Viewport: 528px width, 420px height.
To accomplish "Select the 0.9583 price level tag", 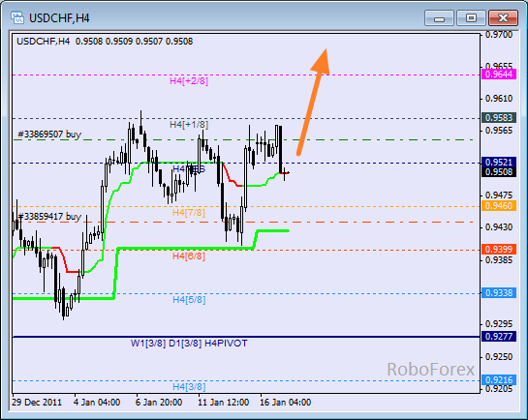I will click(499, 118).
